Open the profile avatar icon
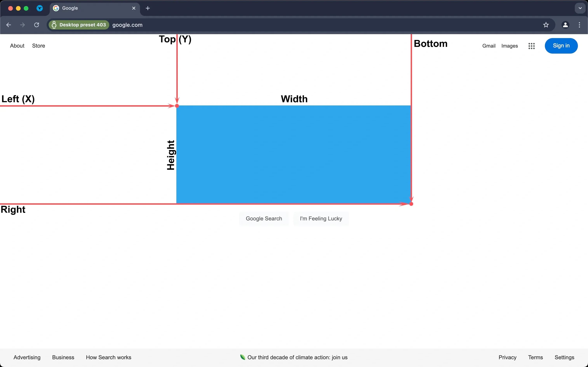 (x=565, y=25)
